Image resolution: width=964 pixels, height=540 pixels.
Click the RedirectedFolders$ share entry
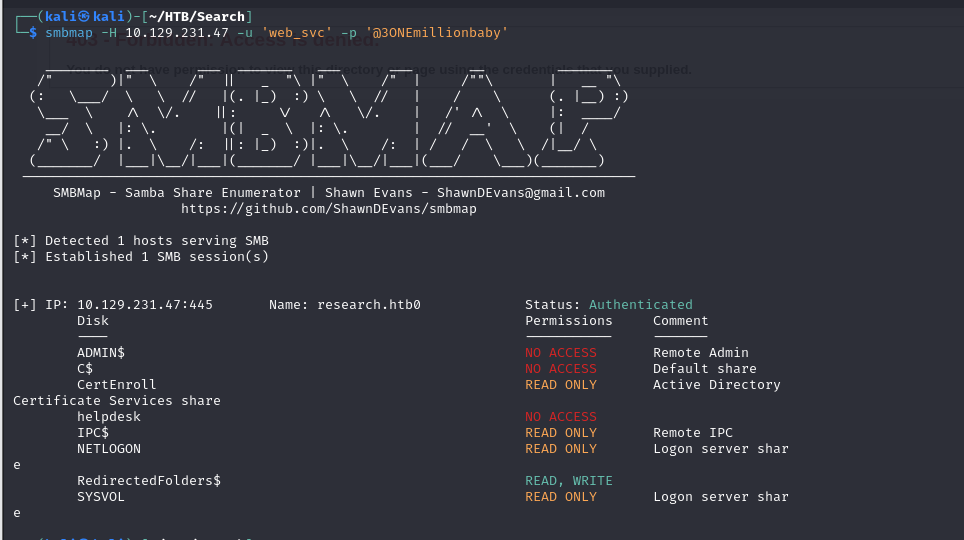(149, 480)
